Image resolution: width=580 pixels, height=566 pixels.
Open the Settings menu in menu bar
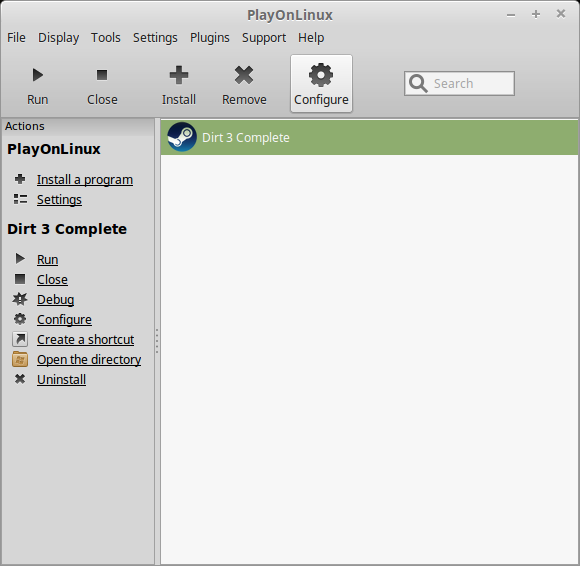[155, 38]
